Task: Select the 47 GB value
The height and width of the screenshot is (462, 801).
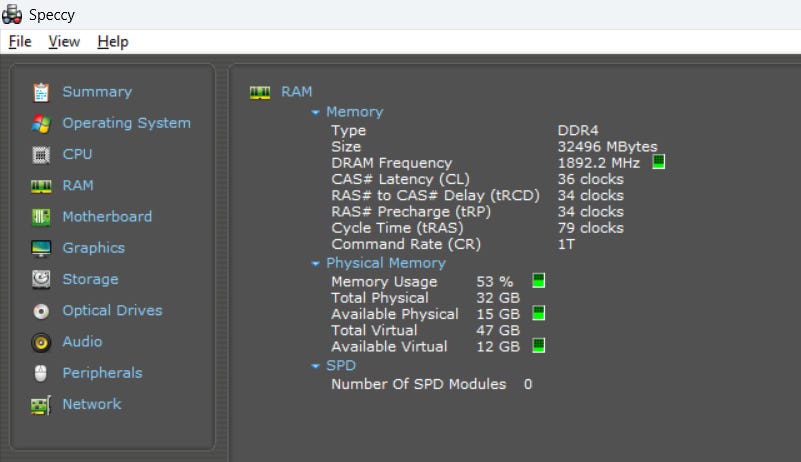Action: pos(498,330)
